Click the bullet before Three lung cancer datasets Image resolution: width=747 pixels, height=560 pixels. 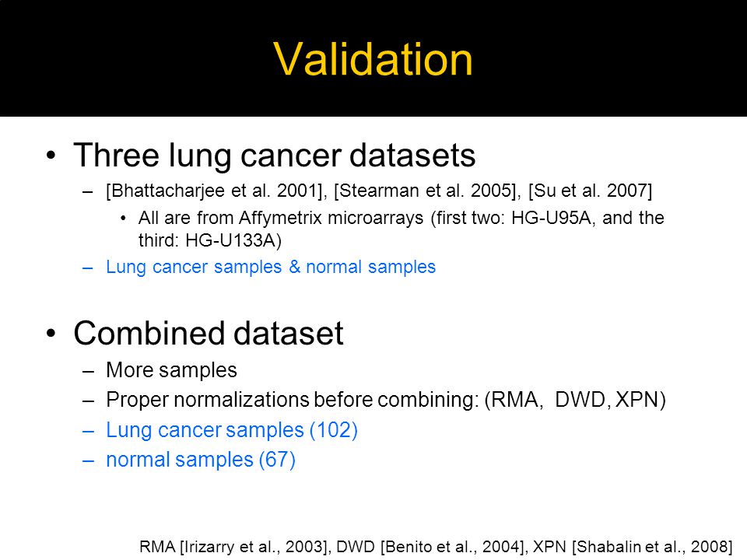tap(51, 156)
